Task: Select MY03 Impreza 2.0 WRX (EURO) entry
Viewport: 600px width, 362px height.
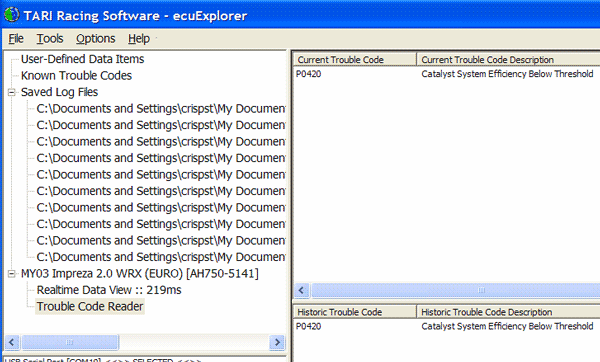Action: point(140,274)
